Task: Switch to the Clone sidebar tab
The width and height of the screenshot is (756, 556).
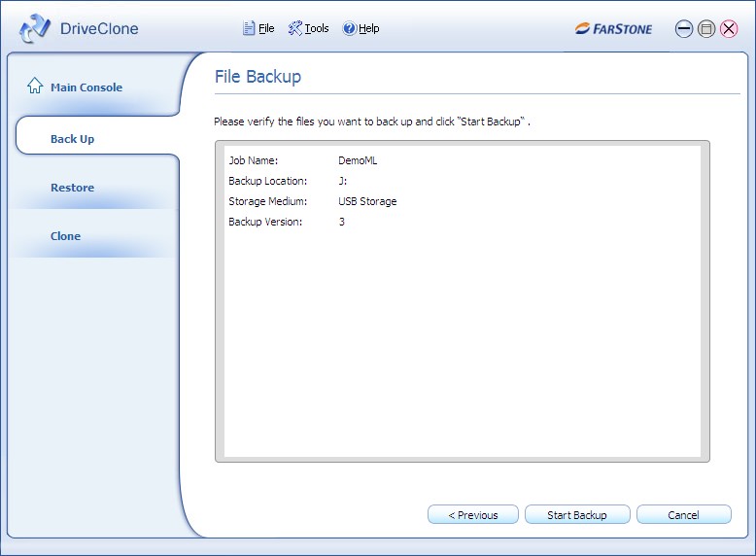Action: (x=66, y=236)
